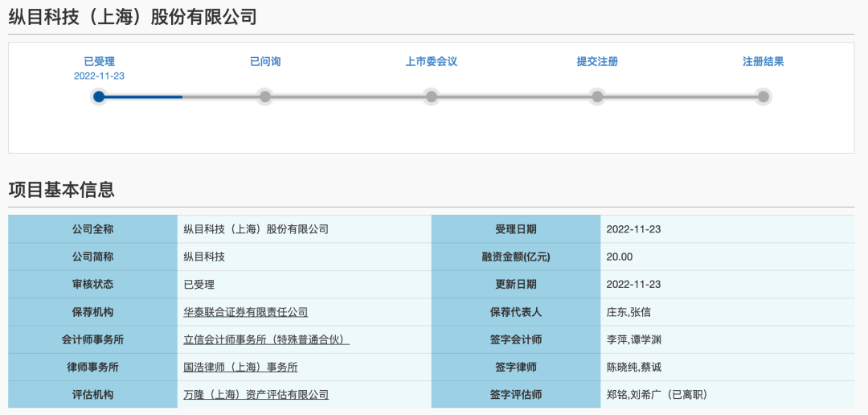This screenshot has width=868, height=415.
Task: Click the 纵目科技 company title heading
Action: pos(133,17)
